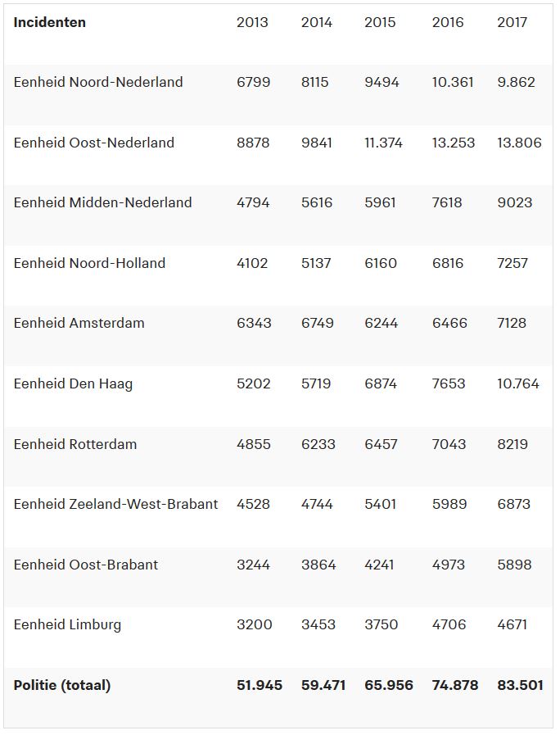
Task: Select the 2017 column header
Action: click(512, 22)
